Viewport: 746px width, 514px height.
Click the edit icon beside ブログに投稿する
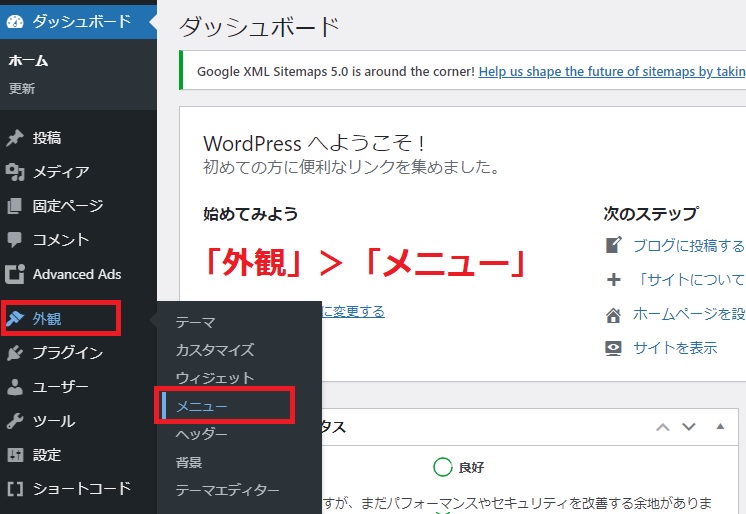(614, 245)
